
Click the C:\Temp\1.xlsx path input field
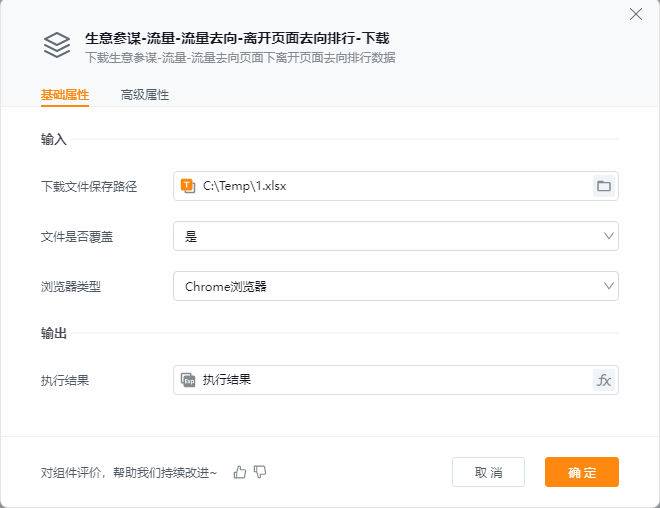(x=390, y=186)
